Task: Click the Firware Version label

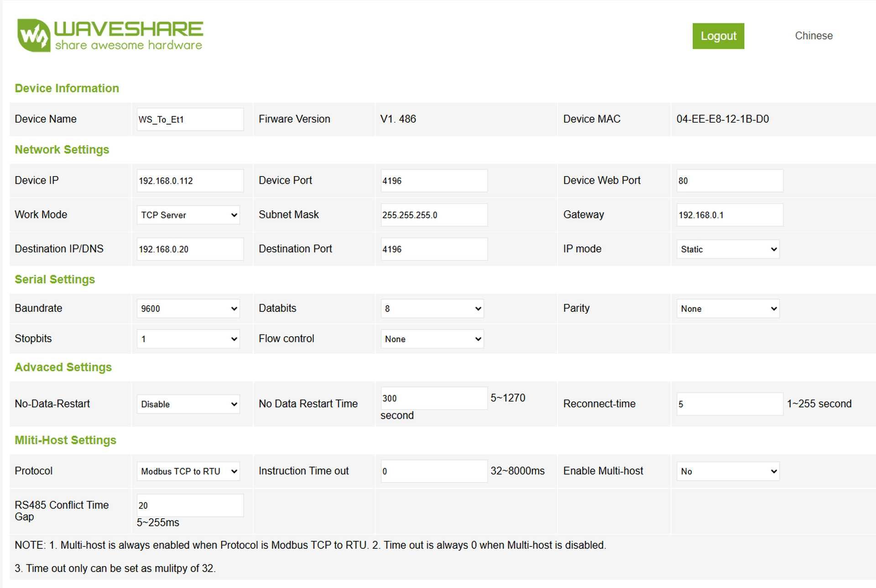Action: (294, 119)
